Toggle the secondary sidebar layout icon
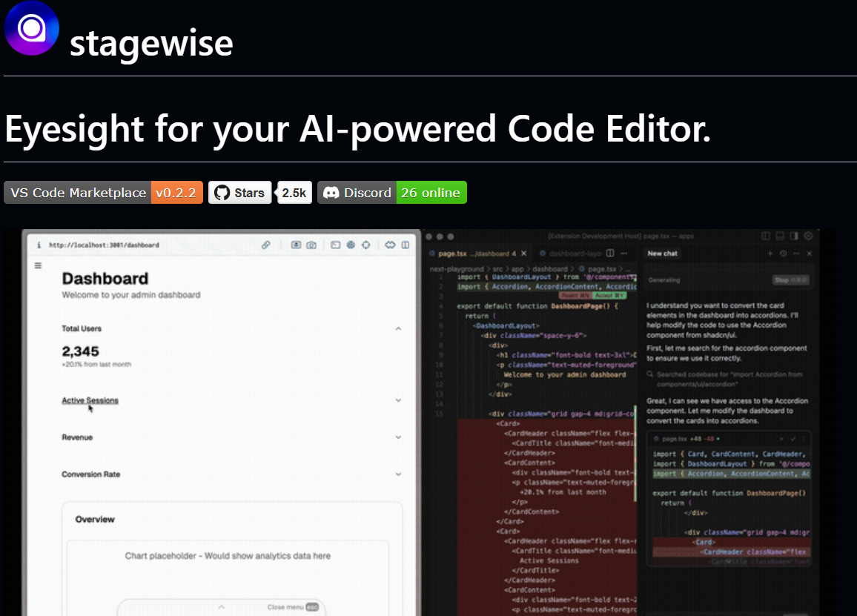Viewport: 857px width, 616px height. click(794, 236)
